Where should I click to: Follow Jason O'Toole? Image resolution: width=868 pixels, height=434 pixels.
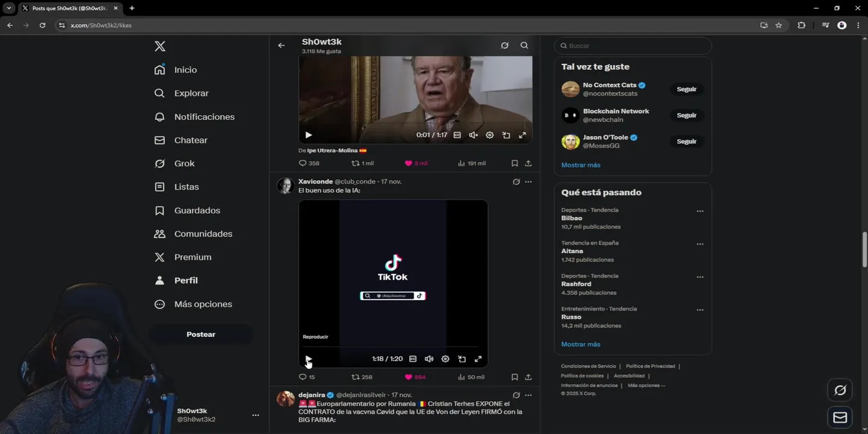(x=687, y=142)
